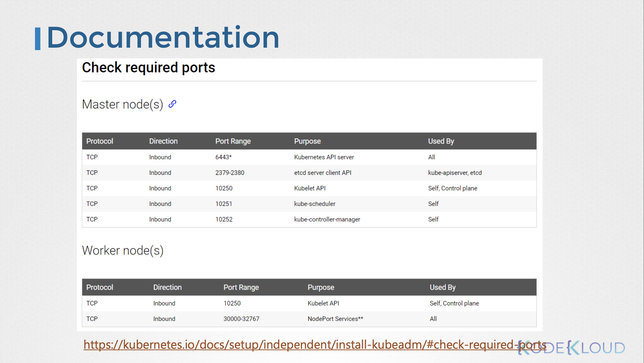644x363 pixels.
Task: Click All in the Kubernetes API server row
Action: pos(431,157)
